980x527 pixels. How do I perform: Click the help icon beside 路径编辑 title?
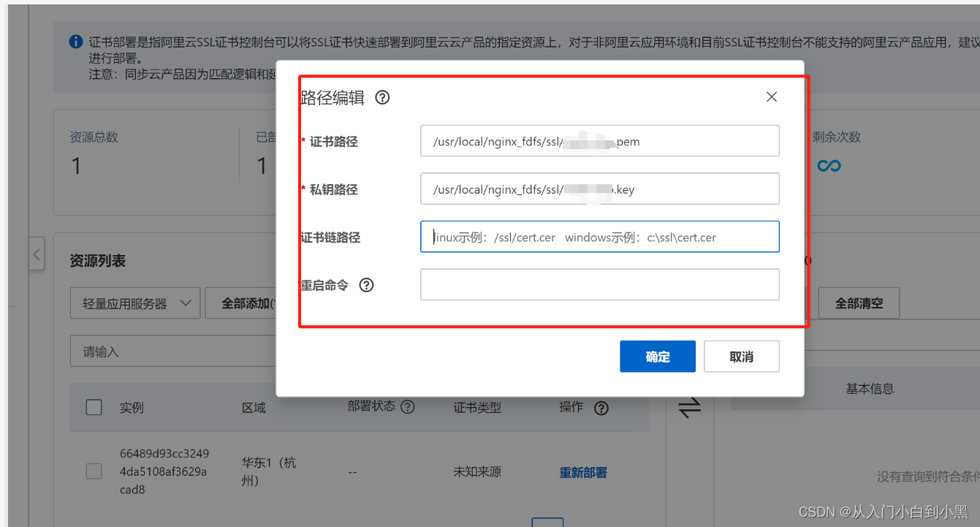(x=382, y=97)
